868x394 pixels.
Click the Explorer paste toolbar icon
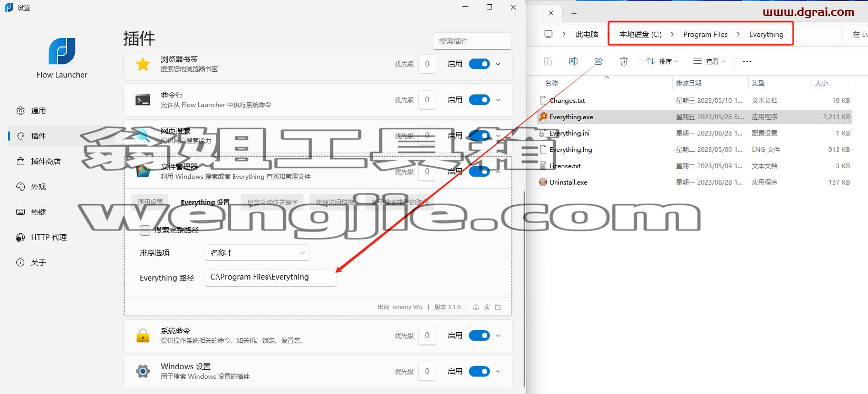[x=548, y=61]
